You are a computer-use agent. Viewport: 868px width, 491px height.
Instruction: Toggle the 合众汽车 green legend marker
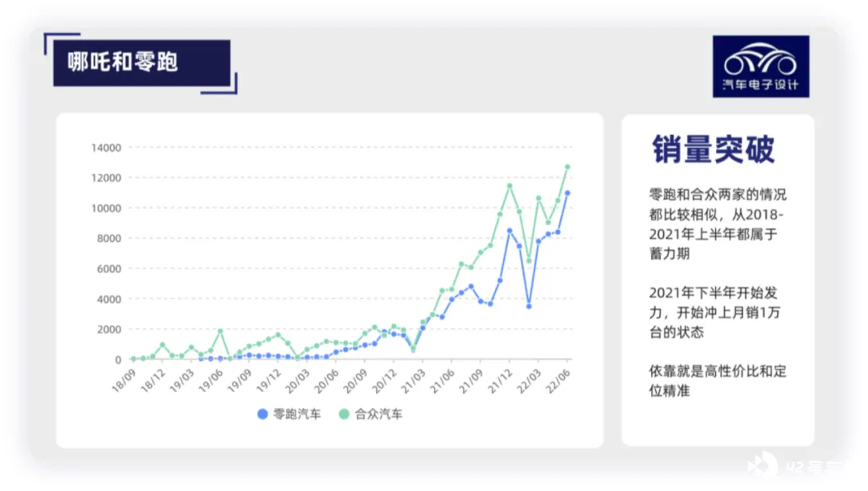point(344,414)
